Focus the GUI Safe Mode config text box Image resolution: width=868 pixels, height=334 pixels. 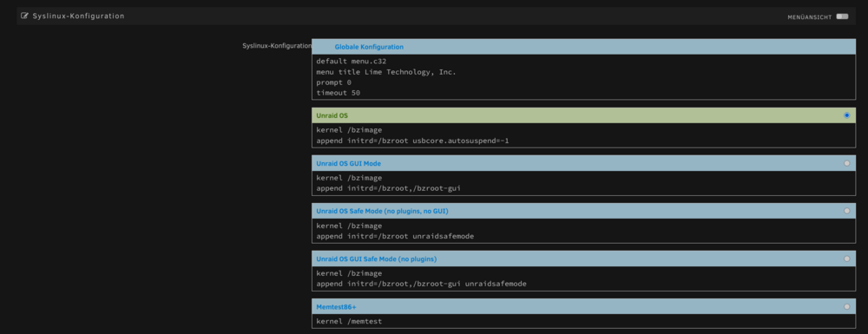(x=583, y=278)
